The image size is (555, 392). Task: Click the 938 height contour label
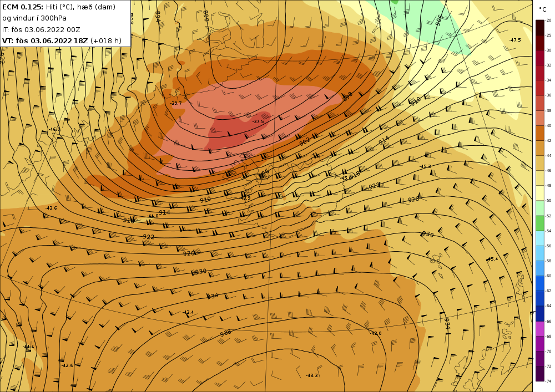coord(225,333)
